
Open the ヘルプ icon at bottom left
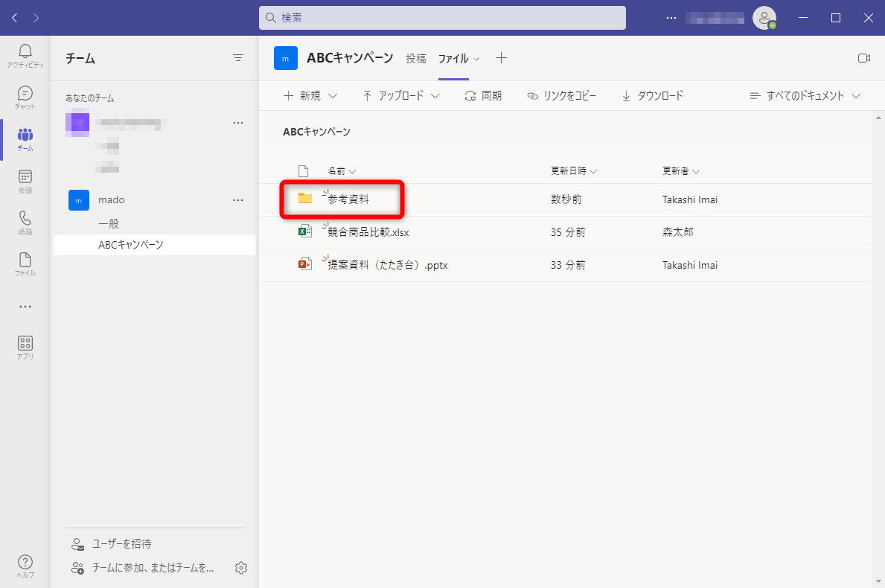point(25,563)
